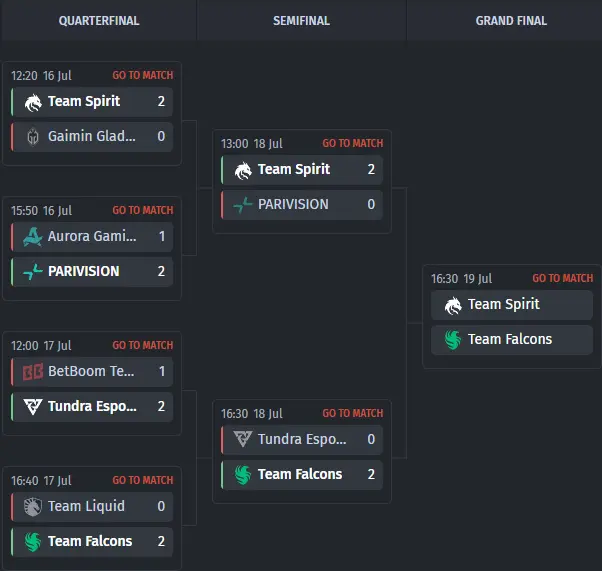Open Go To Match for 12:20 16 Jul
The image size is (602, 571).
(142, 75)
